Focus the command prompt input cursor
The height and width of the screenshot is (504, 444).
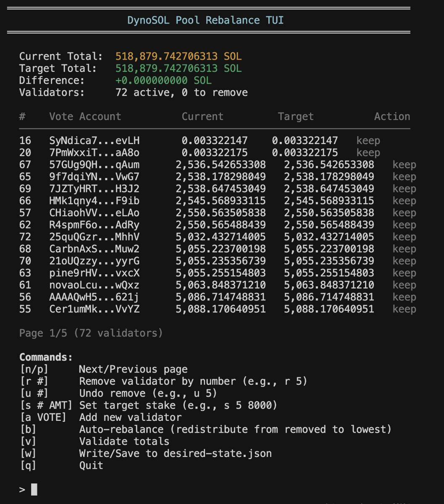click(34, 490)
